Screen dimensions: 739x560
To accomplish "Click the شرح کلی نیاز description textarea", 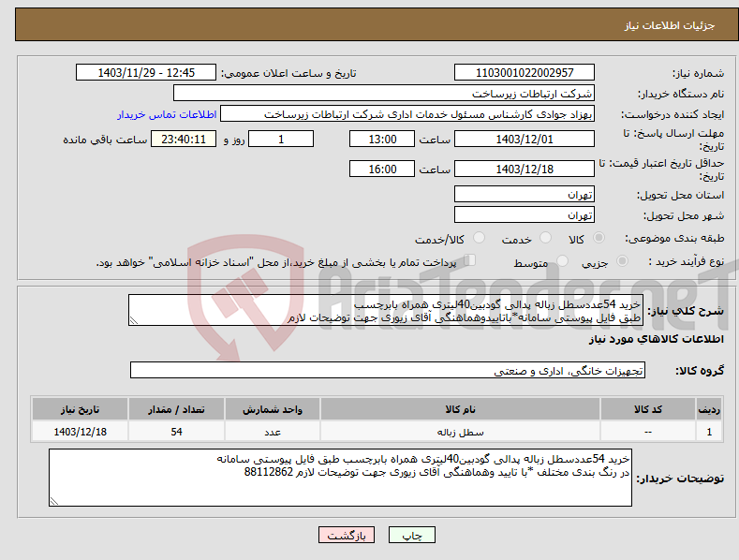I will click(386, 310).
